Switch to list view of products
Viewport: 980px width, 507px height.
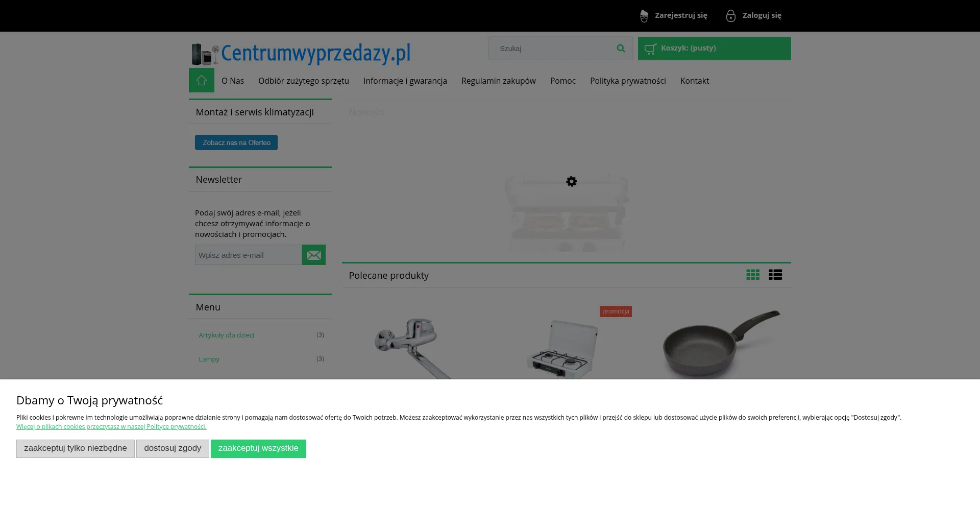tap(775, 275)
